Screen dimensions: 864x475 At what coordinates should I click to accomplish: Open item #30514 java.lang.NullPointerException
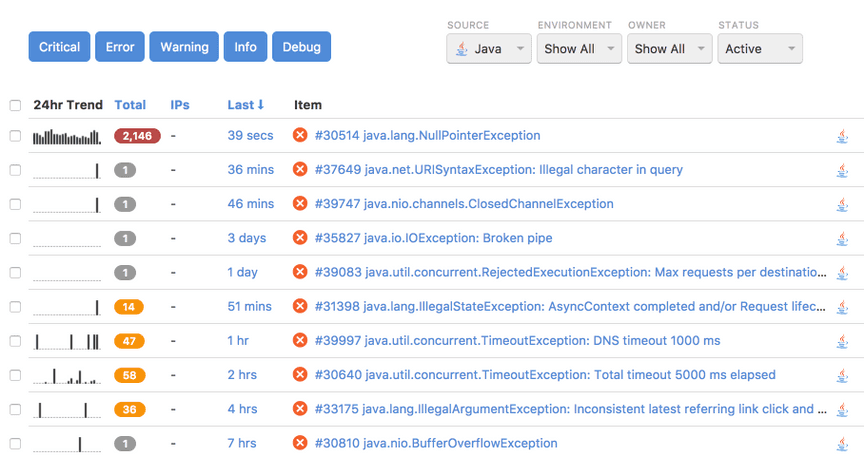click(x=427, y=136)
